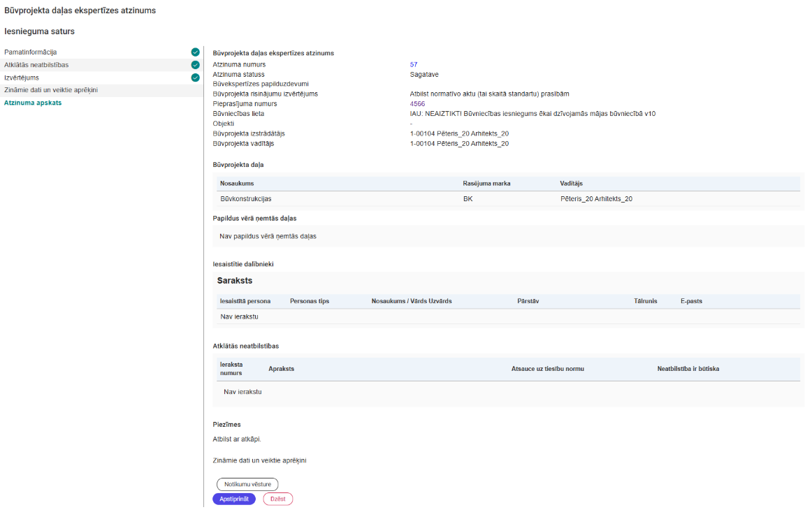Open atzinuma numurs link 57
The width and height of the screenshot is (812, 512).
[414, 64]
